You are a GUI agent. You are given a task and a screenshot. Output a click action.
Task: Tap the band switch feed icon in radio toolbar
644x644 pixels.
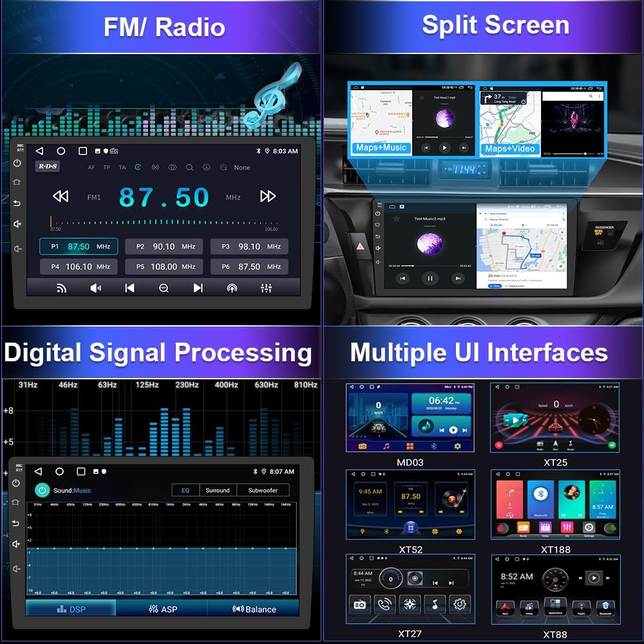point(61,289)
